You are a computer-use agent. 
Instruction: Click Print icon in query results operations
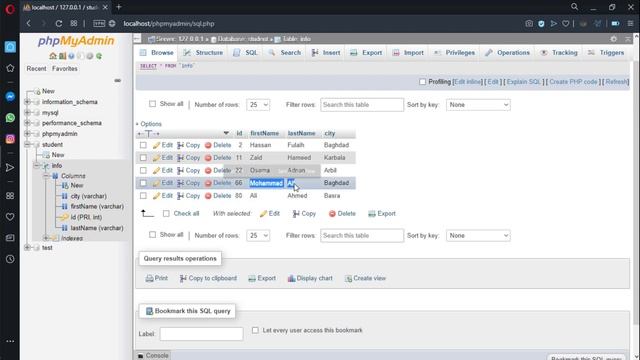click(149, 278)
